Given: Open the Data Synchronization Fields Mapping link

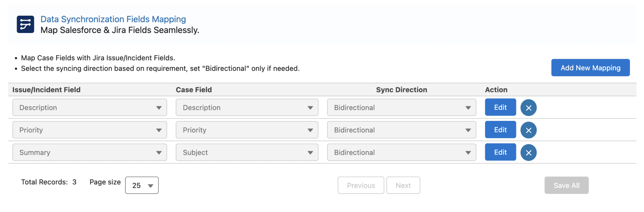Looking at the screenshot, I should click(113, 19).
